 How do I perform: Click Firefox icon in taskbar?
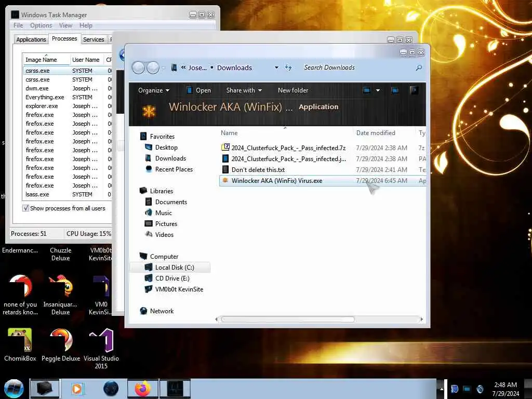tap(142, 389)
